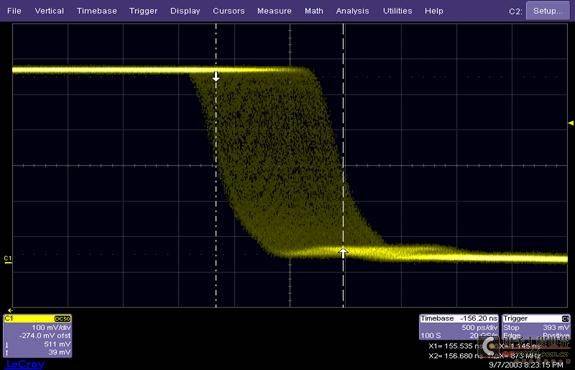
Task: Click the 100 mV/div value in C1 box
Action: (x=51, y=327)
